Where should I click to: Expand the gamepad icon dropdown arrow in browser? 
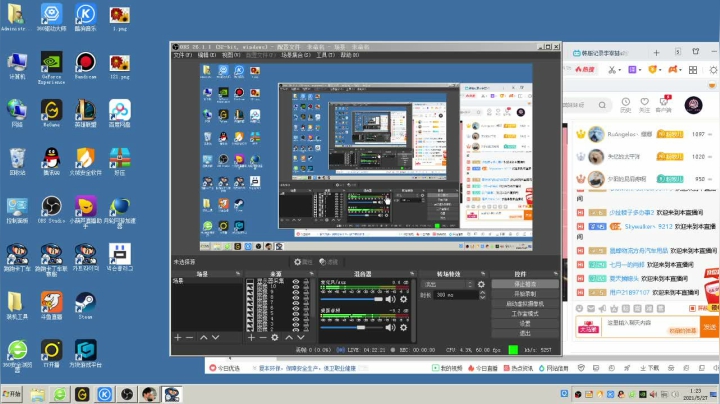tap(680, 70)
